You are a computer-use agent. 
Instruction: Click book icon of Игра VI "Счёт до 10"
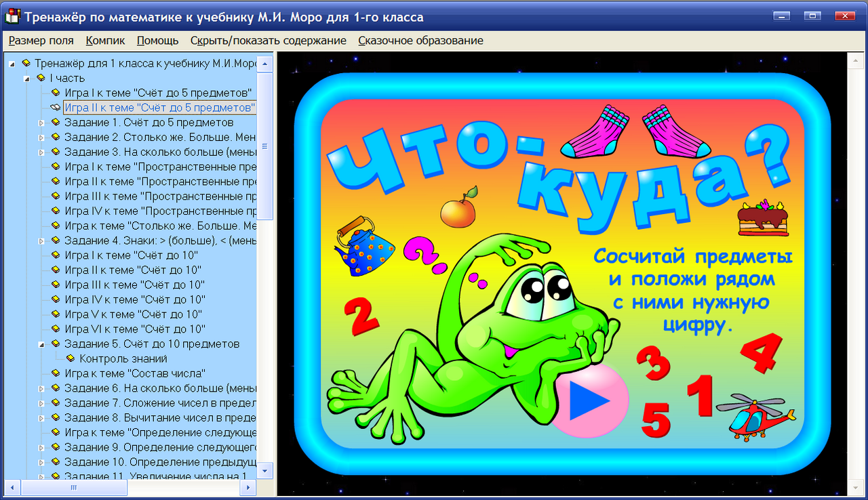56,329
